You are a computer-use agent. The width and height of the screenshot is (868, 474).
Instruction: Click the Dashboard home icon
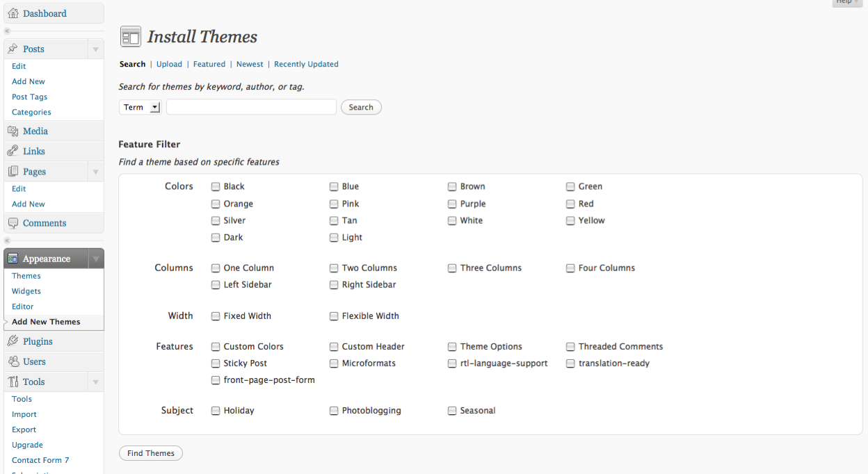[13, 13]
